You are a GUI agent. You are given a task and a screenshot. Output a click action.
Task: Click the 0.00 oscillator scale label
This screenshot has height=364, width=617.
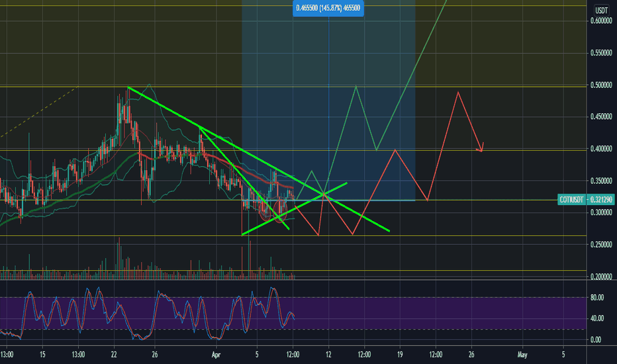tap(595, 340)
